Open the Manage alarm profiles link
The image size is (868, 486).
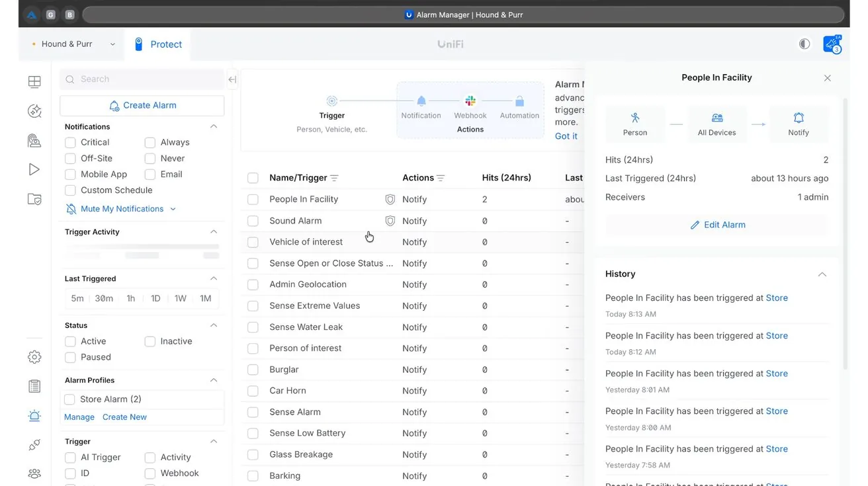[79, 417]
